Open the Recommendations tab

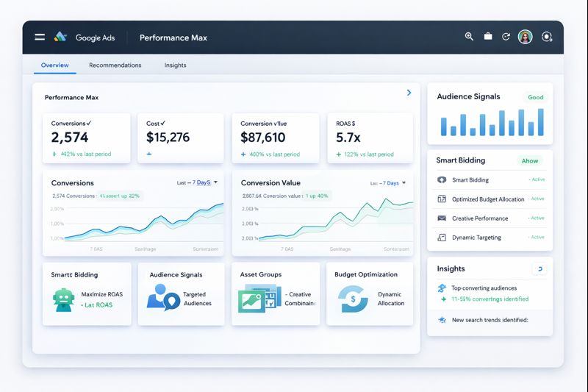(x=115, y=65)
